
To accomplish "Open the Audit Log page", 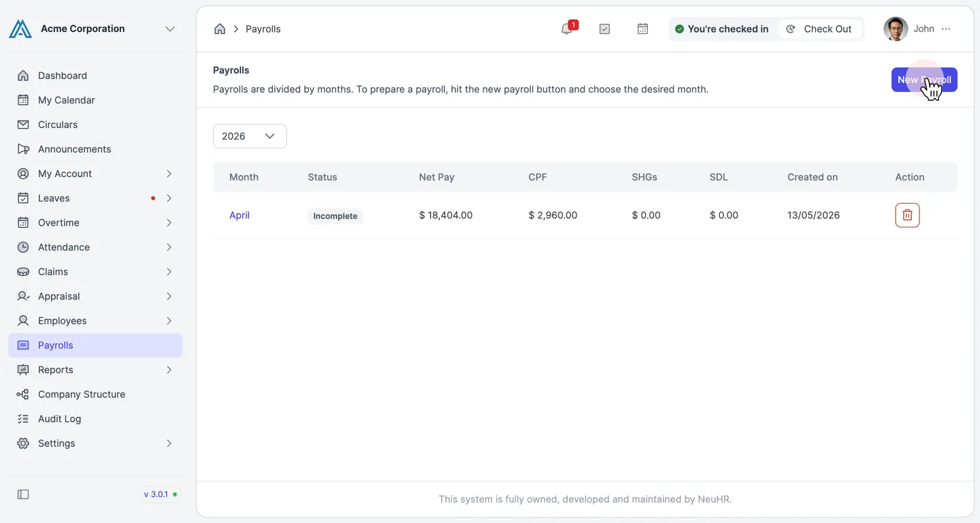I will pyautogui.click(x=95, y=419).
